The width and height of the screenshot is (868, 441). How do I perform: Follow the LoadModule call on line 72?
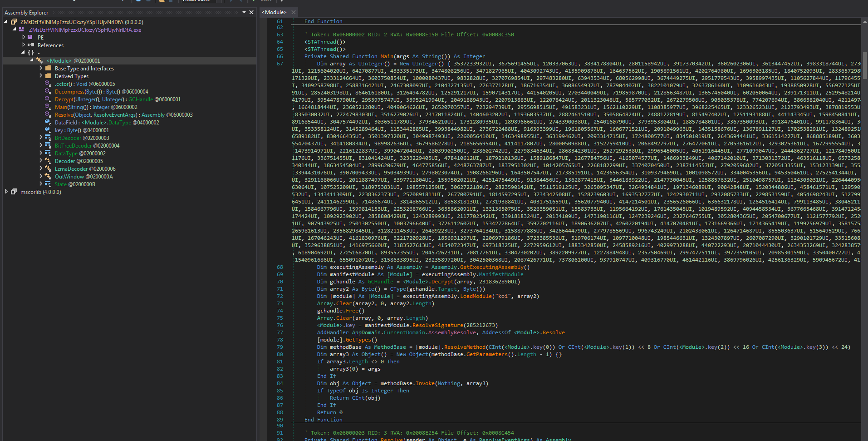476,296
